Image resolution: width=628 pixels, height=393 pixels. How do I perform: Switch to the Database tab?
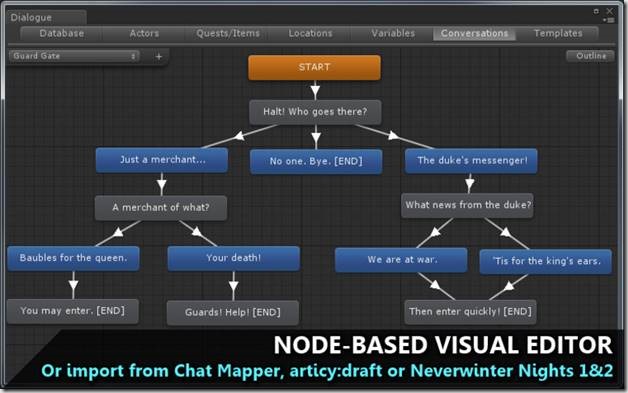point(61,33)
